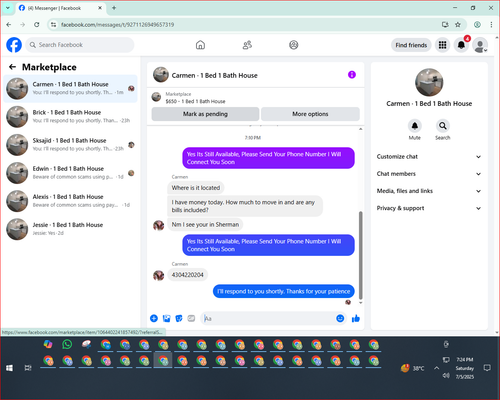Viewport: 500px width, 400px height.
Task: Click the 'Nm I see your in Sherman' message
Action: (x=205, y=225)
